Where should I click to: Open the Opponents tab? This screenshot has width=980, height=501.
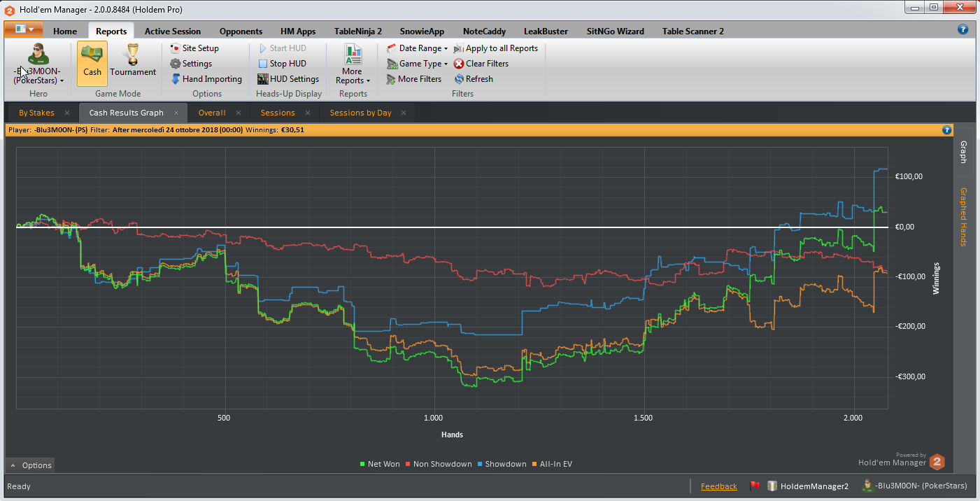point(241,31)
